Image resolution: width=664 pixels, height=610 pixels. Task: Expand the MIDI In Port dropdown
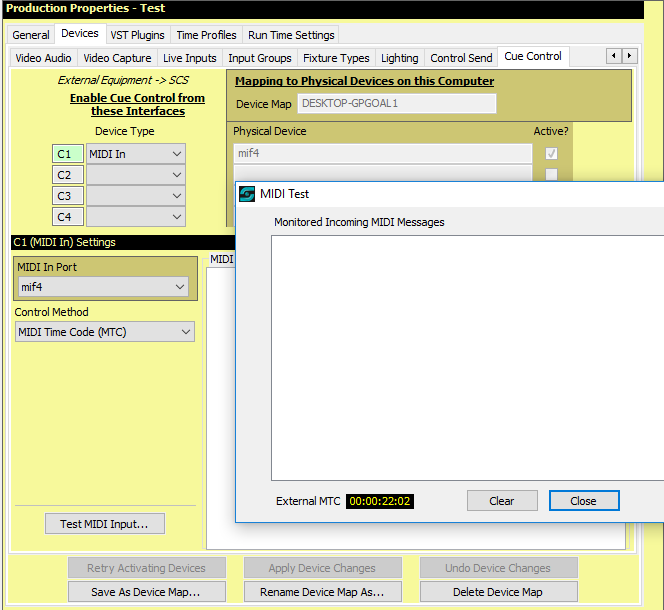pyautogui.click(x=104, y=287)
